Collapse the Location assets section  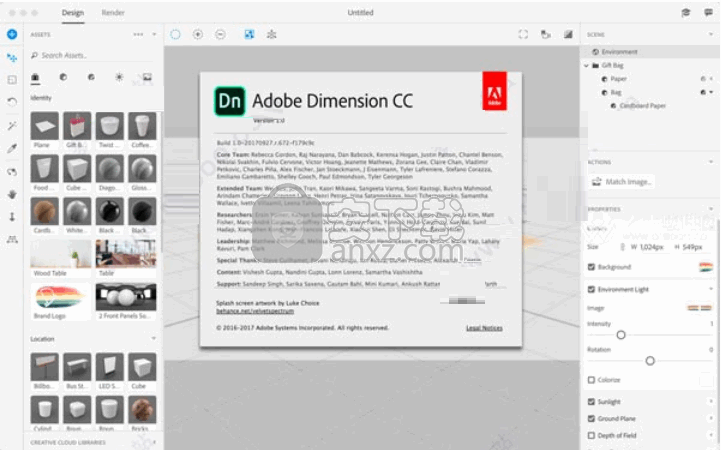(154, 339)
